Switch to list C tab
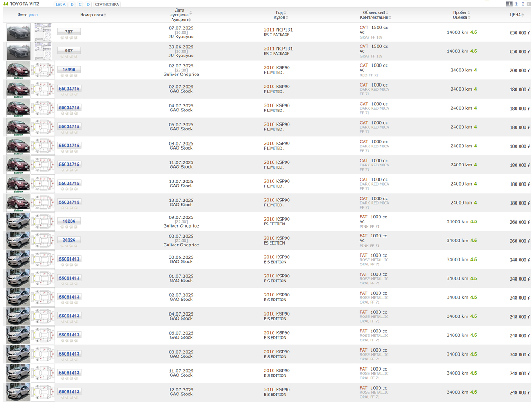 [x=80, y=4]
